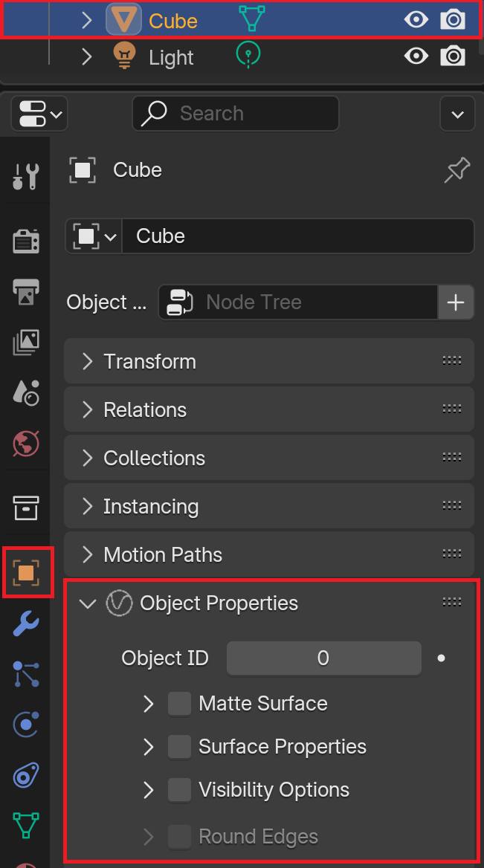Open the Object Data mesh tab
Image resolution: width=484 pixels, height=868 pixels.
click(25, 825)
